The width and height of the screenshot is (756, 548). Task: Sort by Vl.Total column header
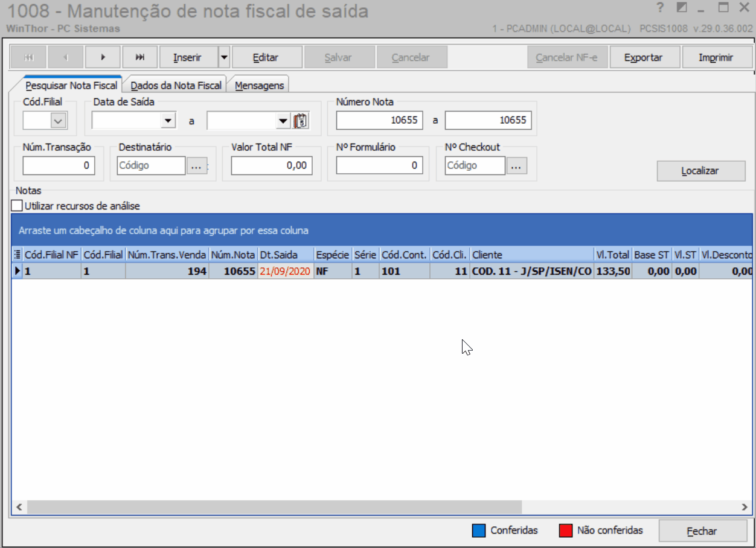(x=612, y=255)
